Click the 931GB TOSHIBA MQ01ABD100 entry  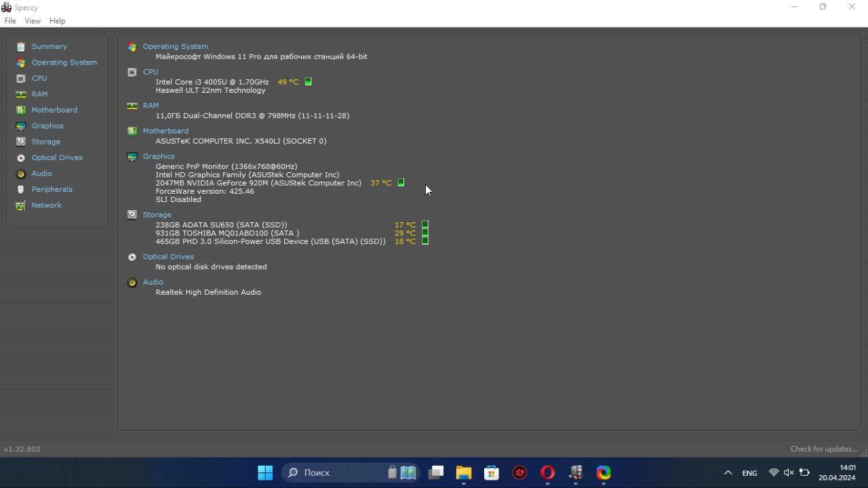click(x=227, y=233)
